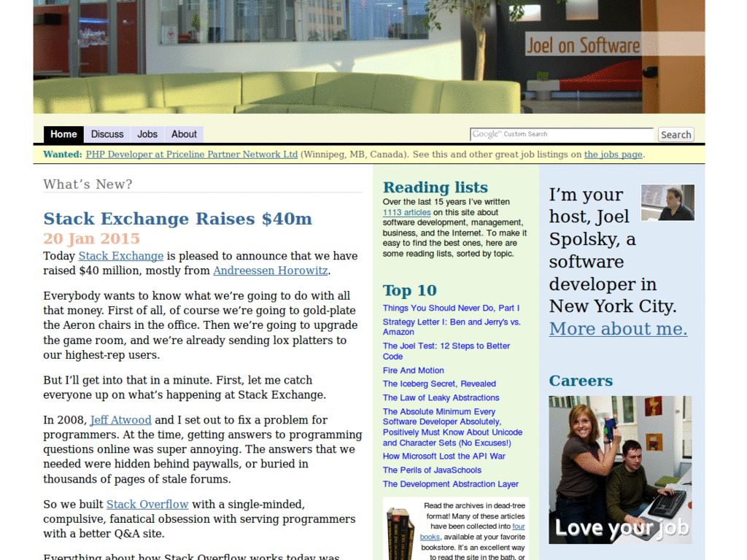
Task: Click the 'More about me.' link
Action: [x=618, y=329]
